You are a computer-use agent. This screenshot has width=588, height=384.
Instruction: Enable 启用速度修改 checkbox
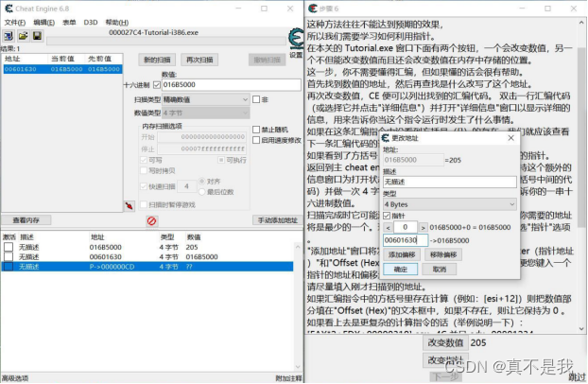[x=256, y=140]
